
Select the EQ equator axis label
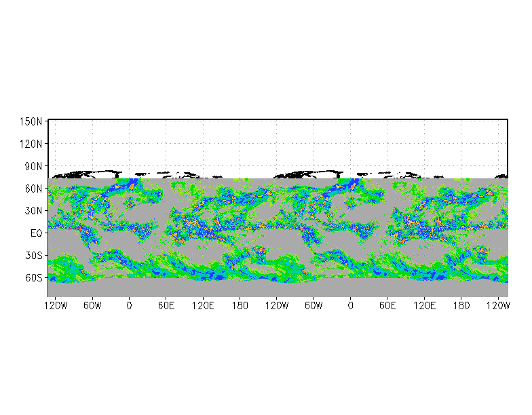[x=37, y=233]
